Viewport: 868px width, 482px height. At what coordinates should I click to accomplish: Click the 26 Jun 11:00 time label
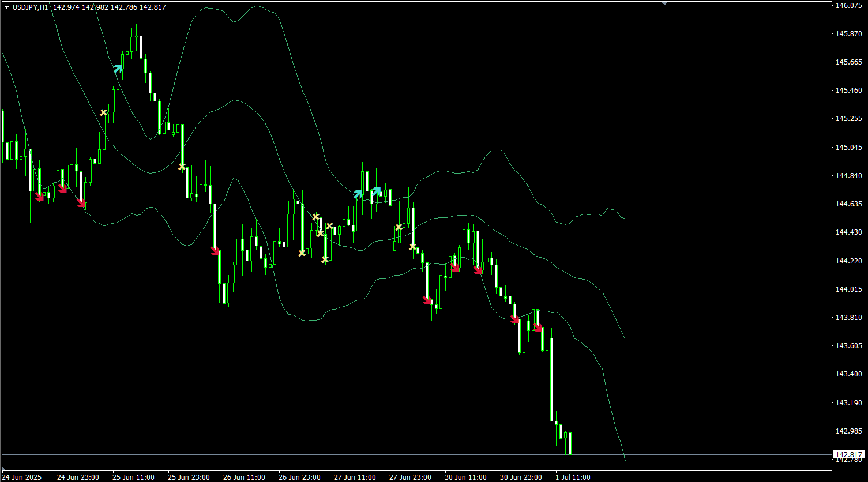click(x=244, y=477)
